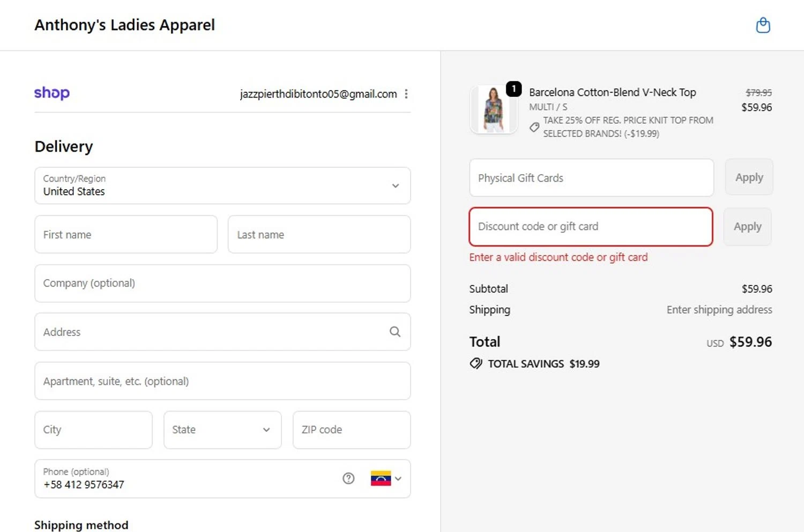Click the USD $59.96 total amount

(739, 342)
